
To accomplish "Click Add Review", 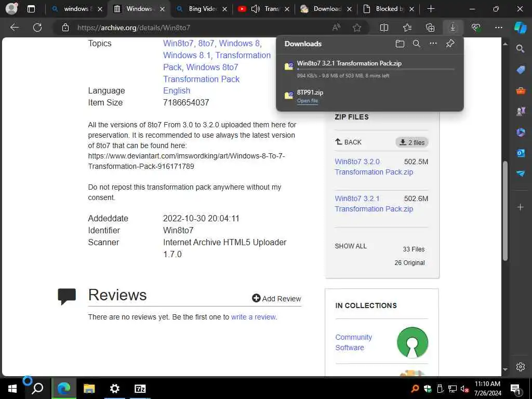I will [276, 299].
